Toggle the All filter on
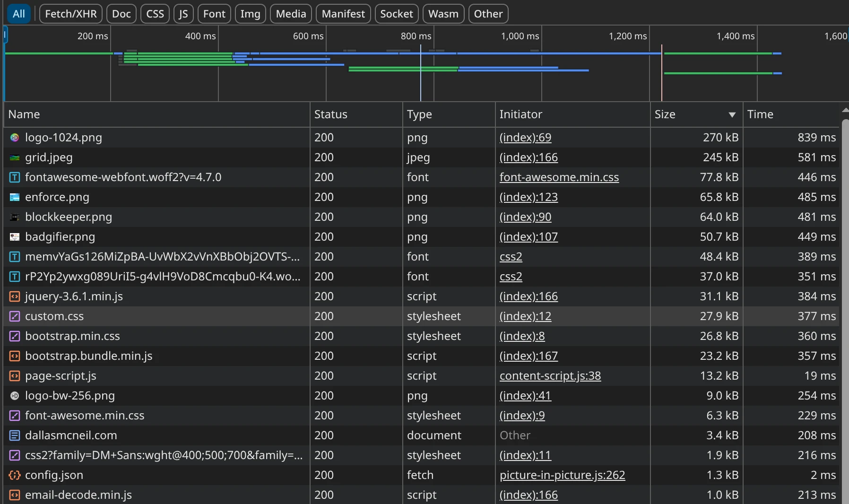 point(19,14)
